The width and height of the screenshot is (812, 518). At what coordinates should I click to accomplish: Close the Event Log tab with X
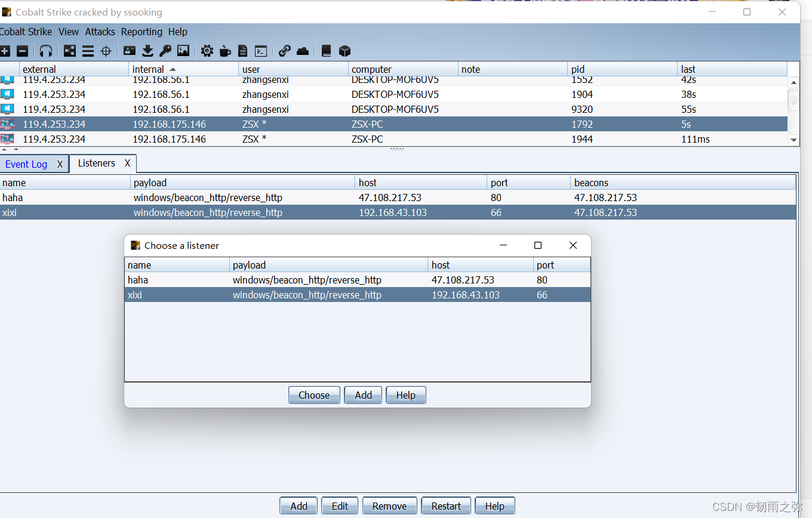[x=60, y=164]
